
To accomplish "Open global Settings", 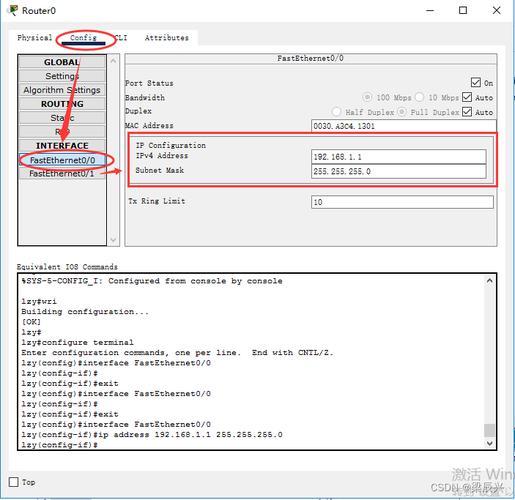I will [x=62, y=76].
